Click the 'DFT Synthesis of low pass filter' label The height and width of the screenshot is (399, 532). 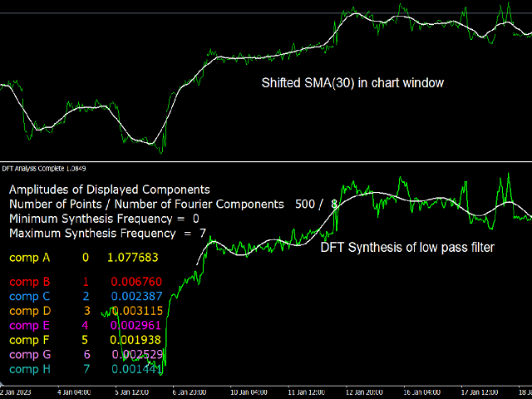tap(407, 248)
